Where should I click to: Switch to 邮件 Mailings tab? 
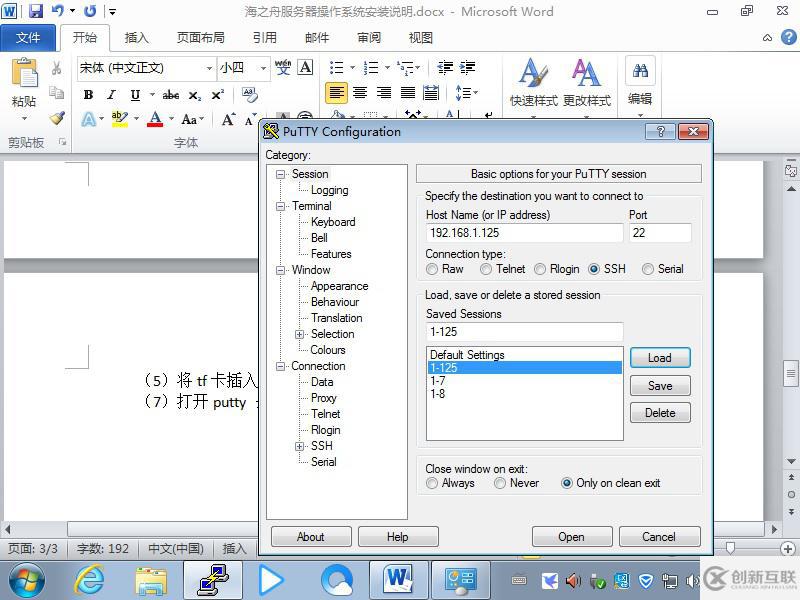point(317,38)
